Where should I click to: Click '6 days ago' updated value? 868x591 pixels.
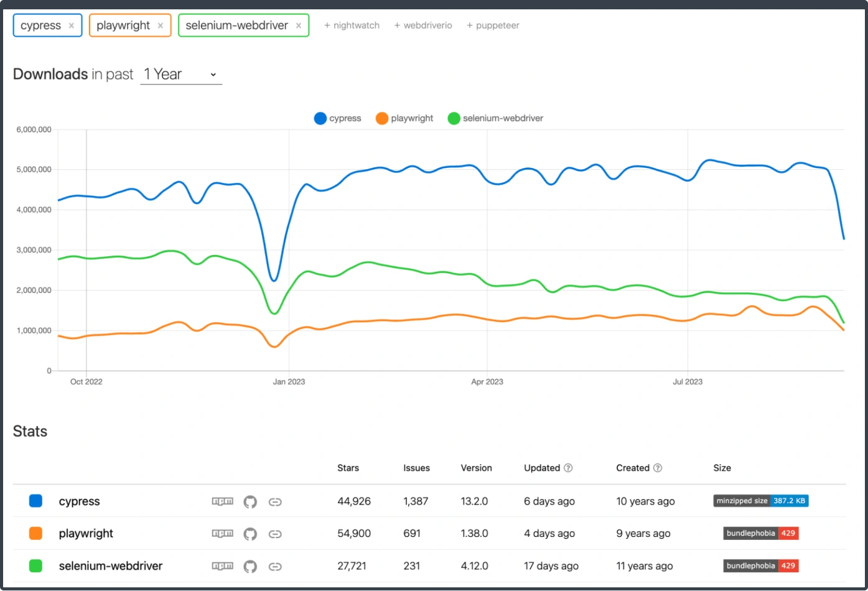tap(549, 501)
